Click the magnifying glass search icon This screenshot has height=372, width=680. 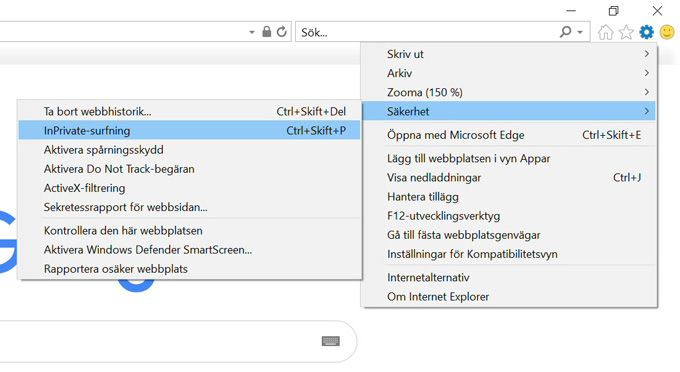coord(566,32)
